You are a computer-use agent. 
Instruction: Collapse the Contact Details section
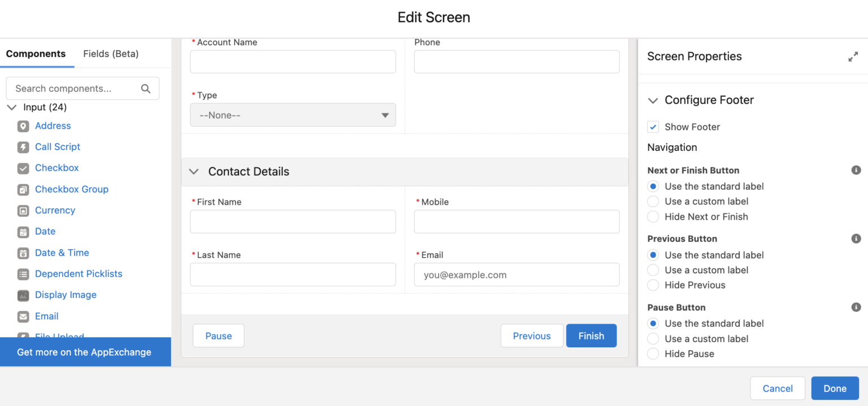[193, 172]
